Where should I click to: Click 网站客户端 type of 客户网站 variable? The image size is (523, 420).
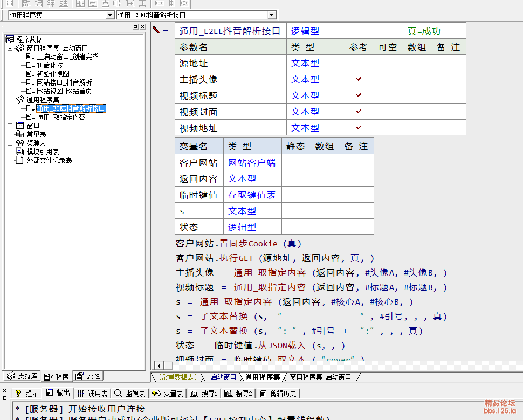252,162
